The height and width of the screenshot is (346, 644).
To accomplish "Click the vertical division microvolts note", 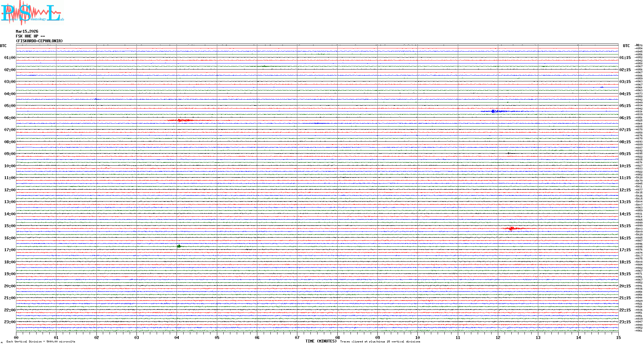I will [x=41, y=342].
